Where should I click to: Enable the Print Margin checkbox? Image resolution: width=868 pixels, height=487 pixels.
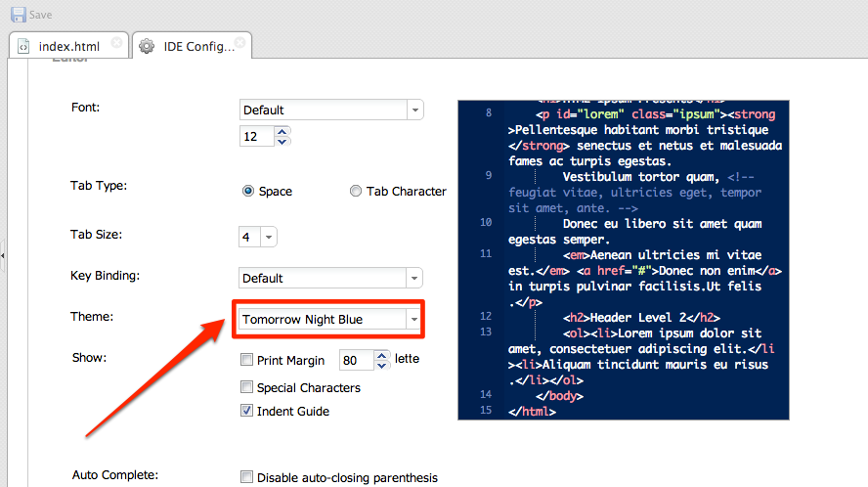click(x=247, y=361)
